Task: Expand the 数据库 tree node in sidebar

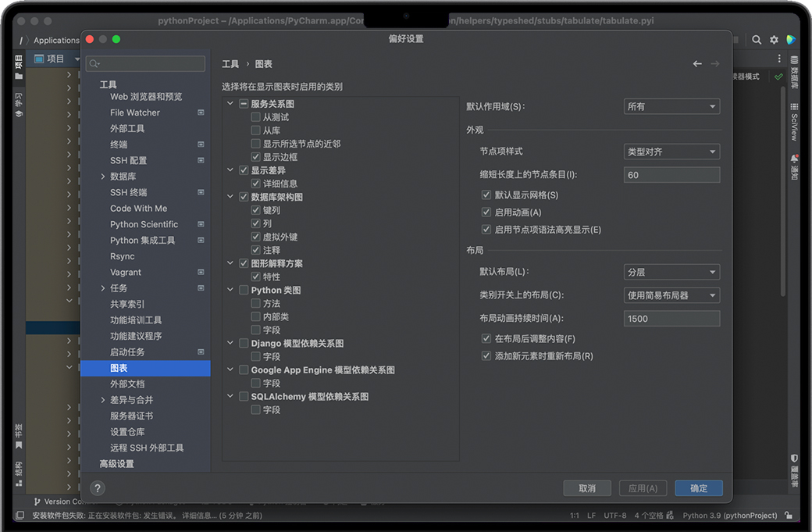Action: coord(102,177)
